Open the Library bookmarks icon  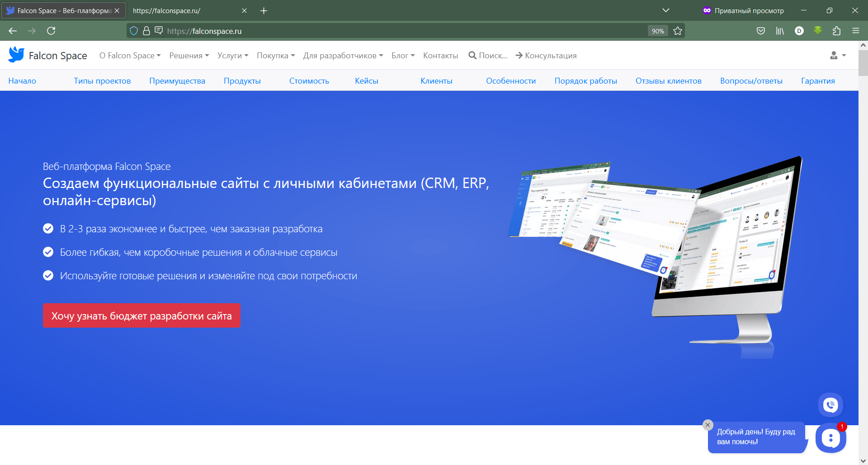780,31
